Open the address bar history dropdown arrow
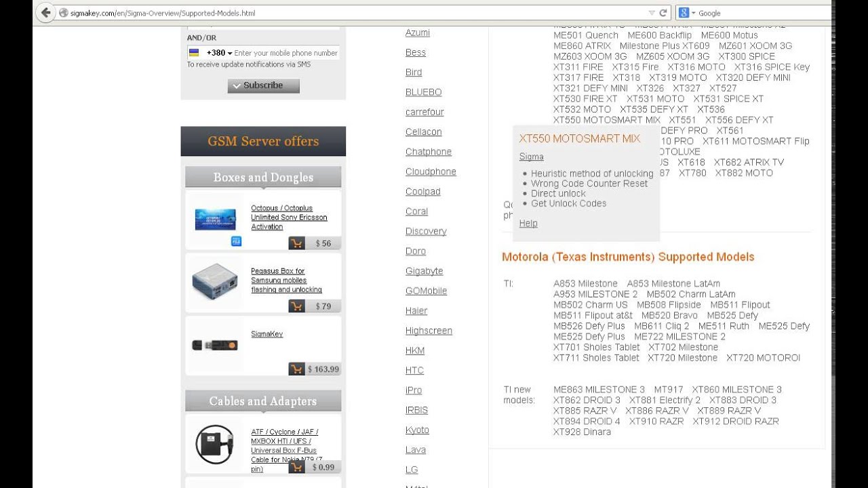The width and height of the screenshot is (868, 488). [x=652, y=13]
